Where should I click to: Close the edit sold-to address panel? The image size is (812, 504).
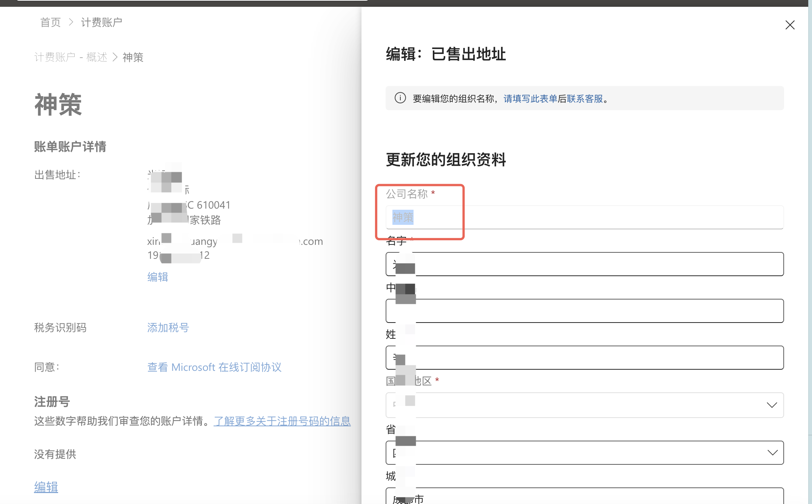point(790,25)
